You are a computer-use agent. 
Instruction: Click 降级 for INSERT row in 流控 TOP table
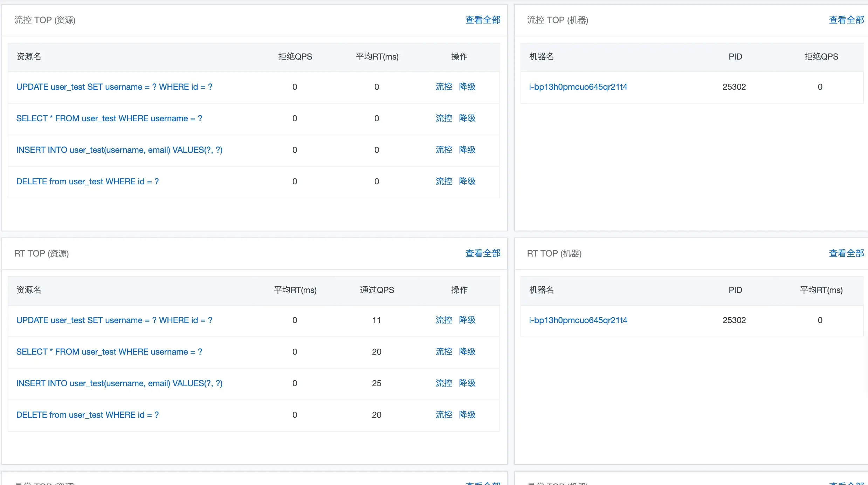tap(467, 150)
